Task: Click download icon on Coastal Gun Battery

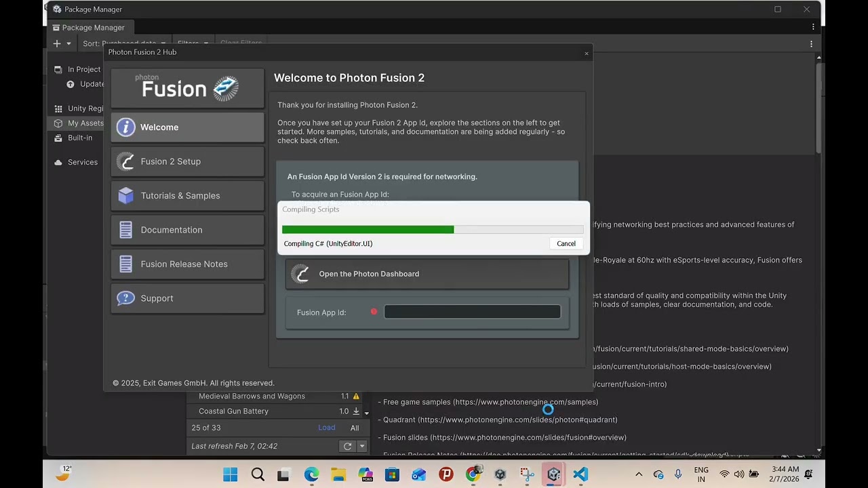Action: [356, 411]
